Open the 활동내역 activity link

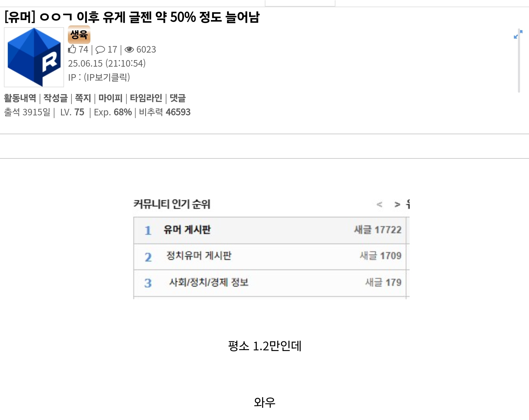20,98
